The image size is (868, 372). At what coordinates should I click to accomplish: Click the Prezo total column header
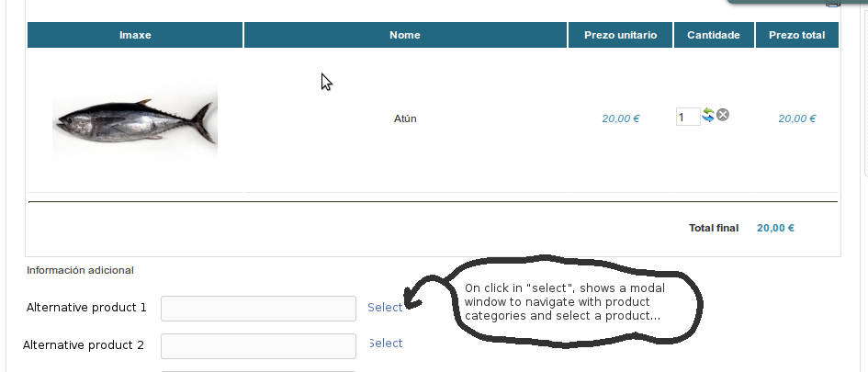pyautogui.click(x=796, y=36)
